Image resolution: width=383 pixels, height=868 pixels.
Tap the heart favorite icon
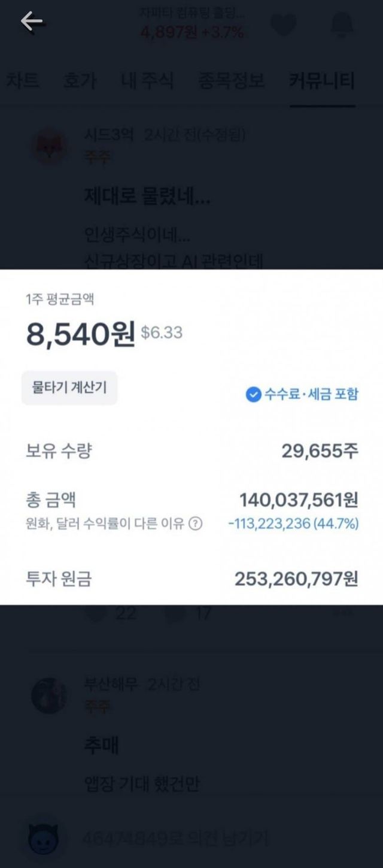(x=284, y=25)
